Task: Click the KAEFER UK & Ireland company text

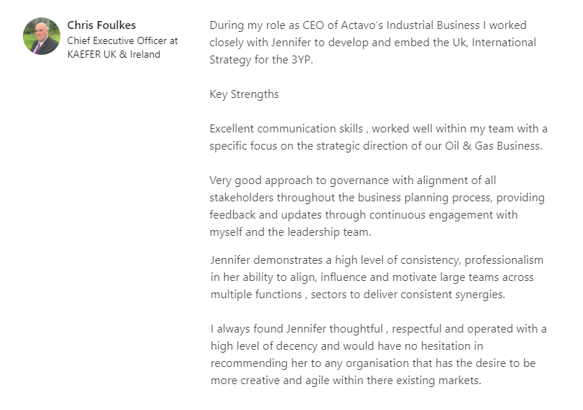Action: pyautogui.click(x=114, y=54)
